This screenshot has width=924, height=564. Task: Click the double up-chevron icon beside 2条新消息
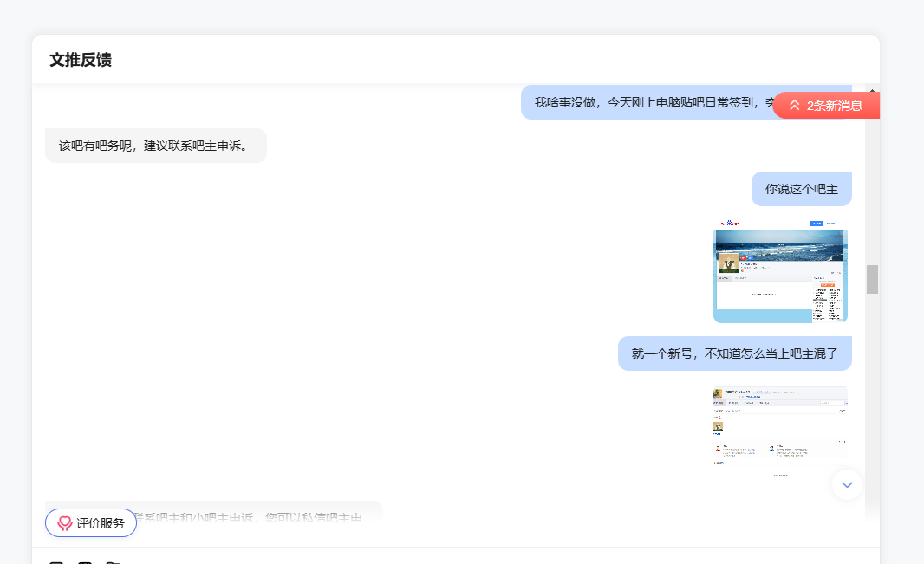click(x=794, y=106)
